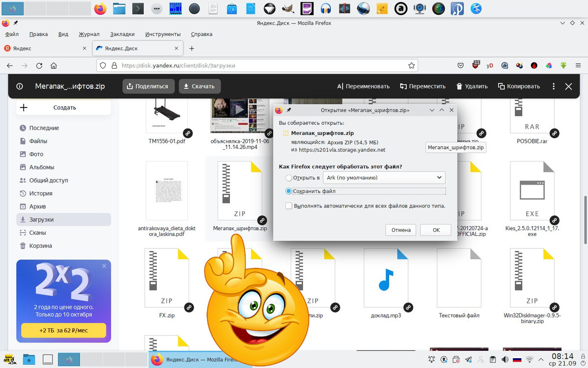Open the Telegram tray icon
The width and height of the screenshot is (588, 368).
point(468,360)
